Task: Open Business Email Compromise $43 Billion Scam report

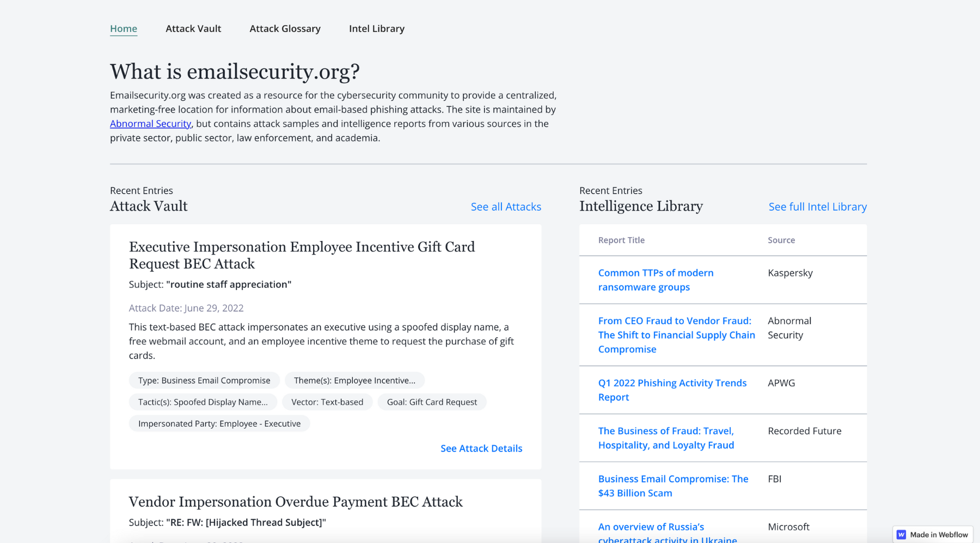Action: [673, 485]
